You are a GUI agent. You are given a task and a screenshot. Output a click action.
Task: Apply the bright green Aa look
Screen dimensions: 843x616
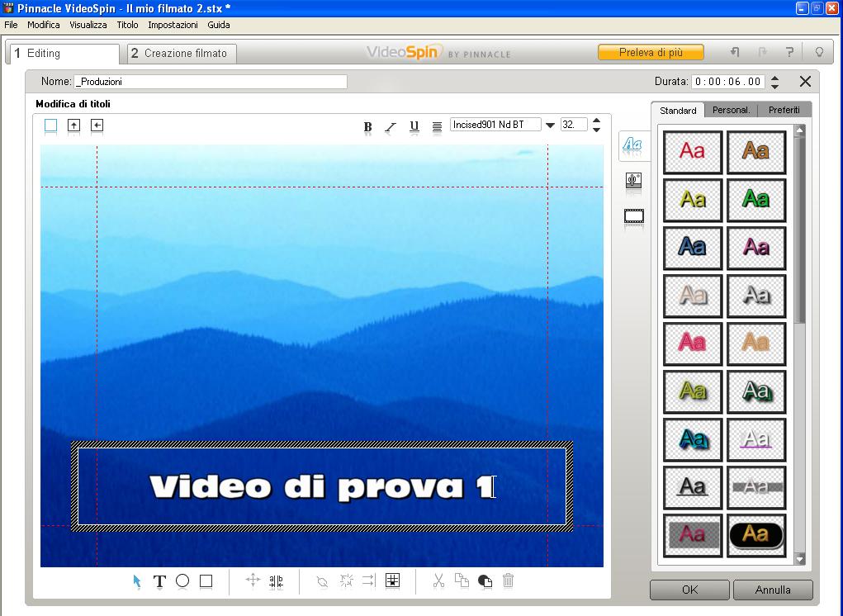[x=756, y=200]
